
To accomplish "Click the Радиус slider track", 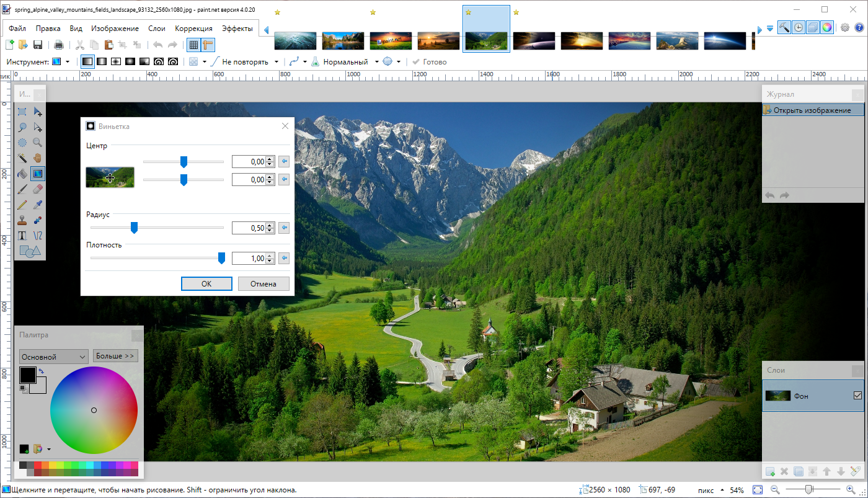I will click(157, 228).
